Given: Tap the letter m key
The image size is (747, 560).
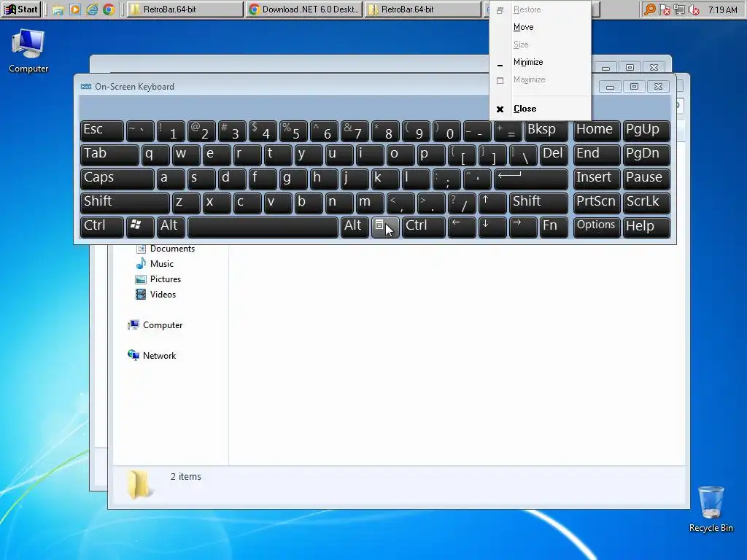Looking at the screenshot, I should (370, 203).
